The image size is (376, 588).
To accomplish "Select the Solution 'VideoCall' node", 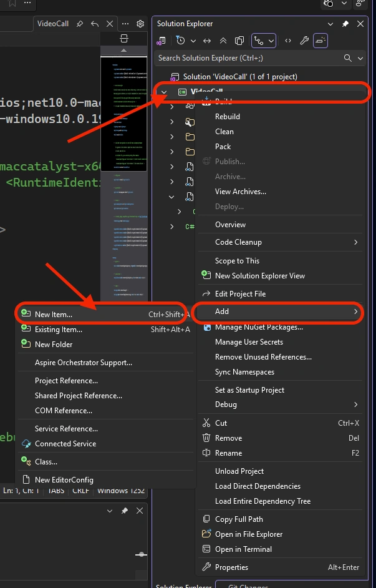I will pyautogui.click(x=240, y=77).
